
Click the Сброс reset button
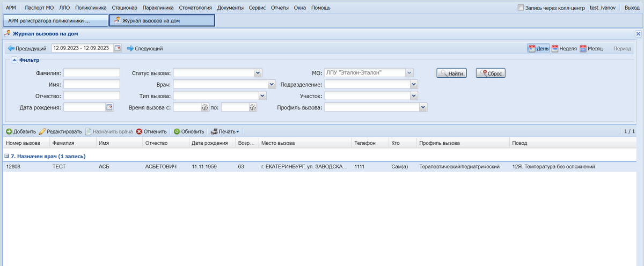point(491,73)
